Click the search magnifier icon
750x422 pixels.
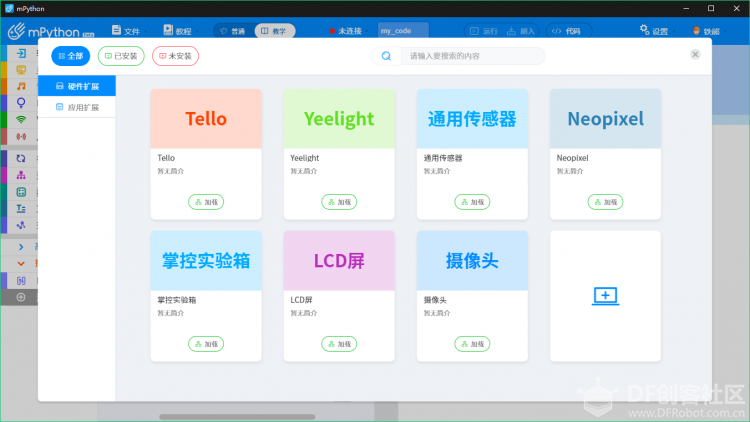pyautogui.click(x=386, y=56)
